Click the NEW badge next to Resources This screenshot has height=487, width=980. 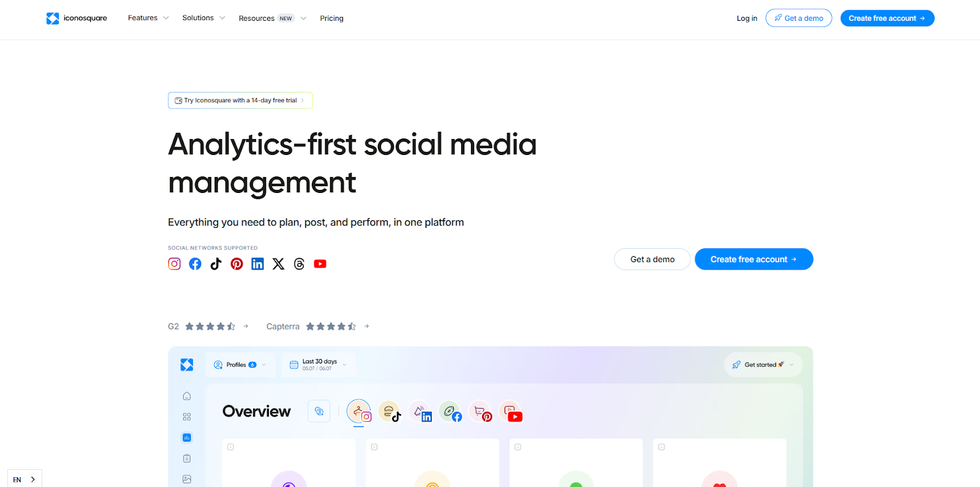286,18
